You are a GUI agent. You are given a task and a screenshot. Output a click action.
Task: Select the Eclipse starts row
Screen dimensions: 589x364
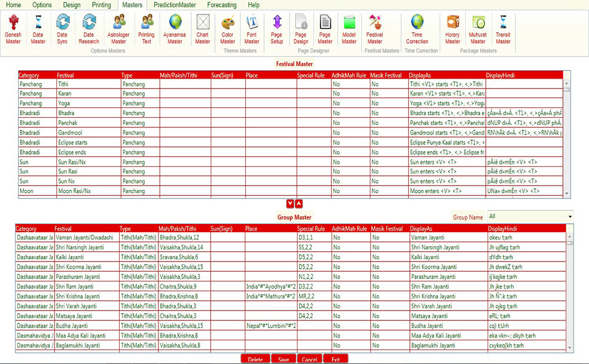290,142
